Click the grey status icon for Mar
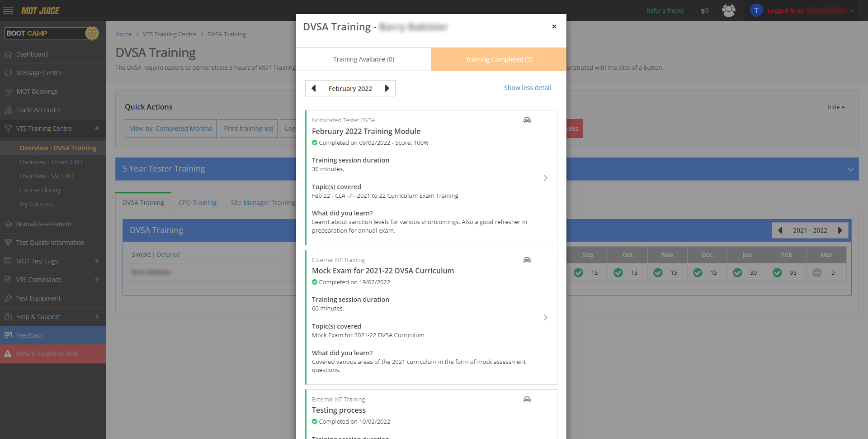 (x=816, y=273)
